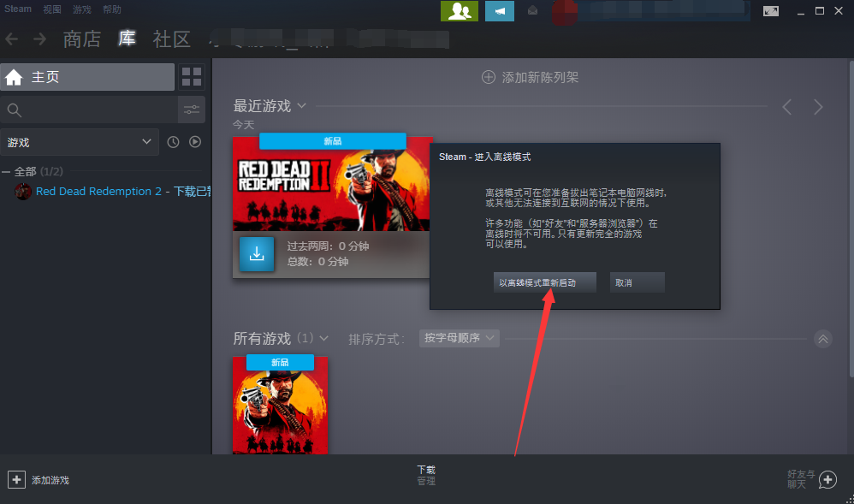Switch to Big Picture mode icon
This screenshot has height=504, width=854.
[771, 11]
